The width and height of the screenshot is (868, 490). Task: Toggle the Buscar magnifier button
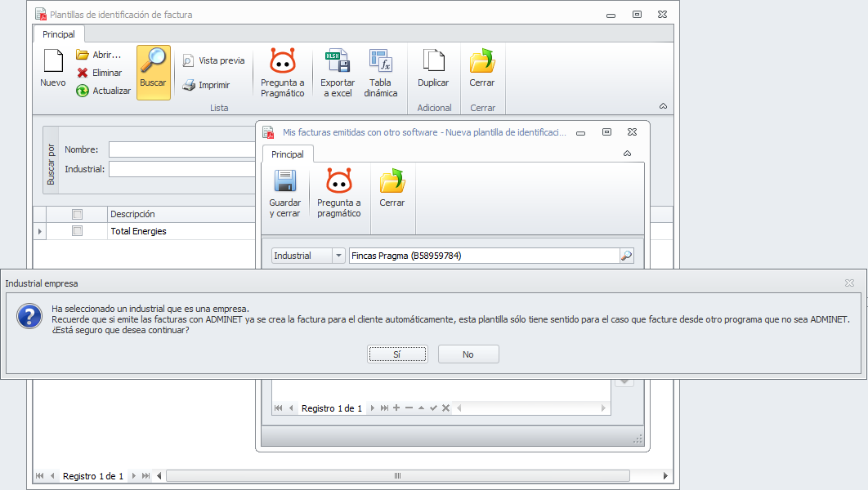coord(154,73)
